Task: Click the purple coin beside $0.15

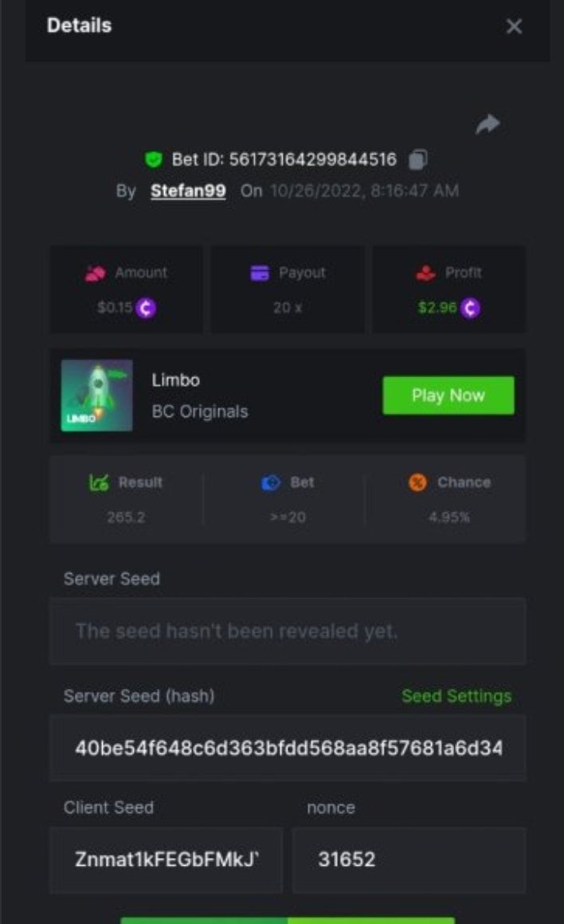Action: click(x=146, y=308)
